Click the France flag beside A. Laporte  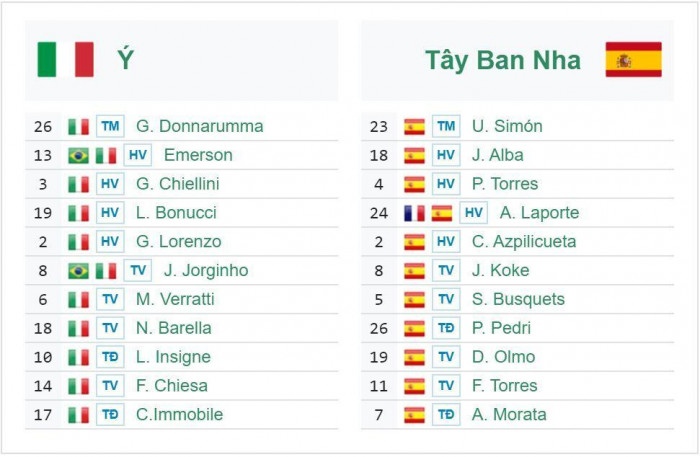pyautogui.click(x=414, y=213)
